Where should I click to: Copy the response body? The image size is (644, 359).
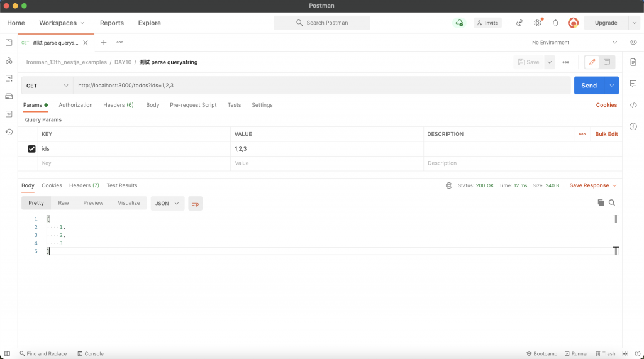click(x=601, y=202)
